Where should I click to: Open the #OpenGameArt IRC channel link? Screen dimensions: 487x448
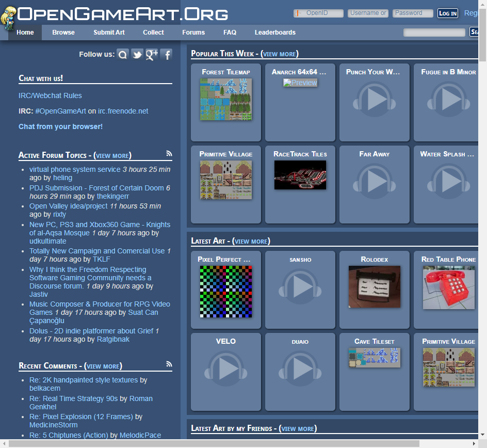[x=60, y=111]
